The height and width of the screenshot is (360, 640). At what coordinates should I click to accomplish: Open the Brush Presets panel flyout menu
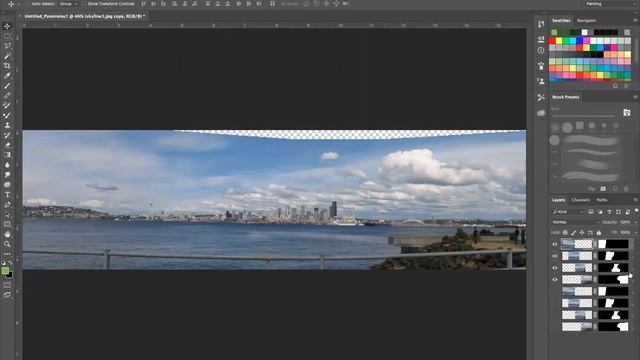click(x=635, y=97)
